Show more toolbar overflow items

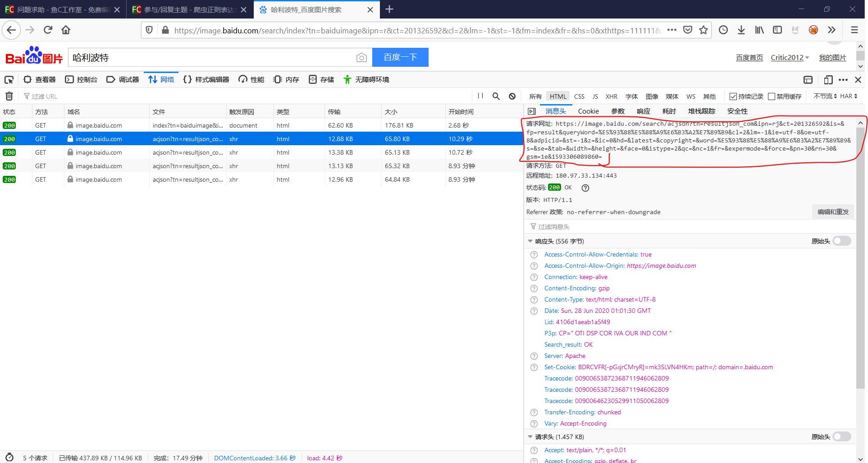point(831,30)
